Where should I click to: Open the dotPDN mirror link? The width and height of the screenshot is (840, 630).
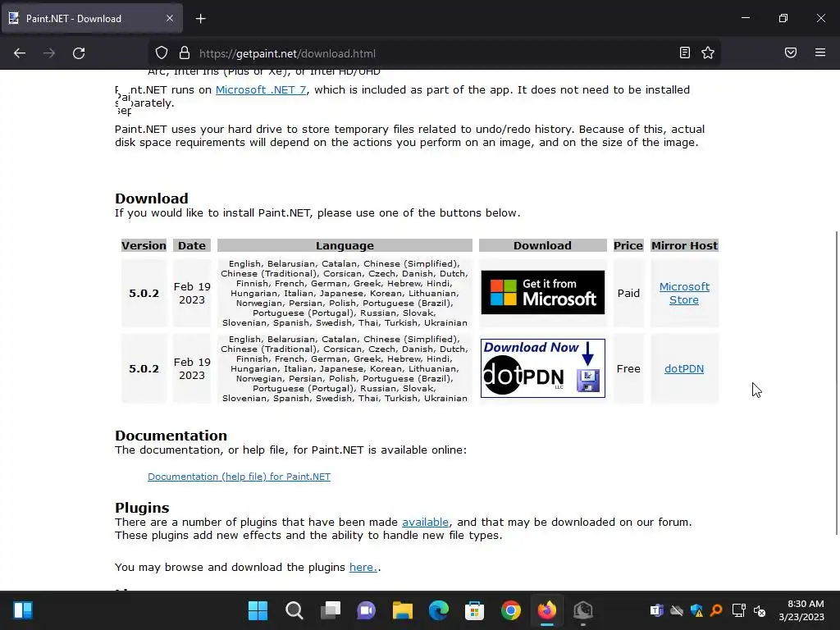[684, 368]
